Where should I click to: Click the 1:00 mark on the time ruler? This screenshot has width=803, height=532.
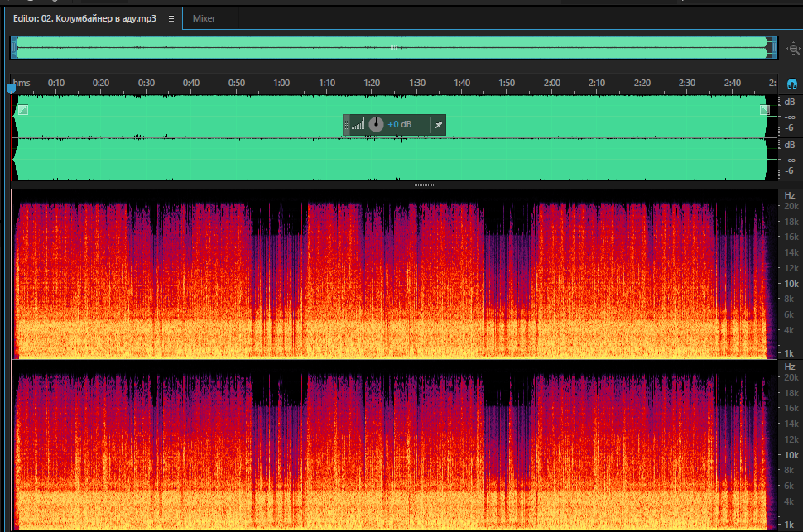coord(281,83)
